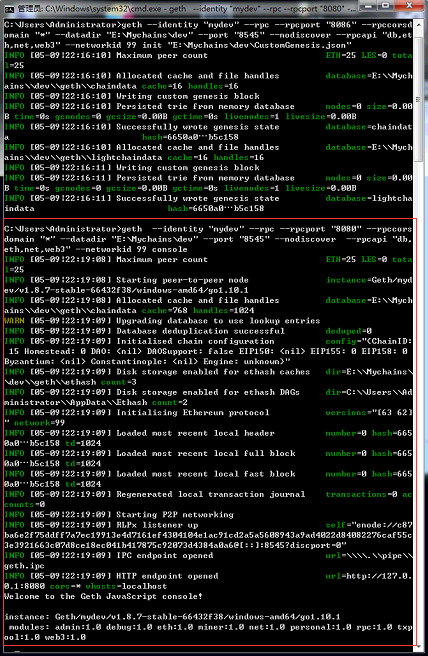Click 'Database deduplication successful' message

click(x=200, y=331)
